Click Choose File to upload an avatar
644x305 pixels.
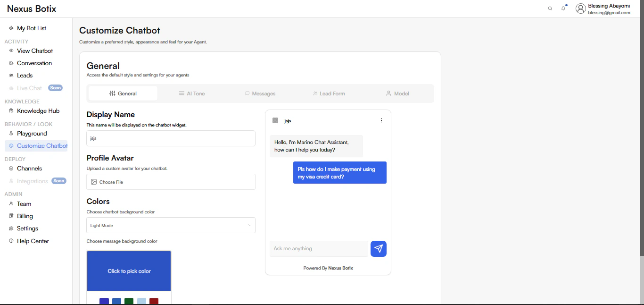tap(171, 182)
